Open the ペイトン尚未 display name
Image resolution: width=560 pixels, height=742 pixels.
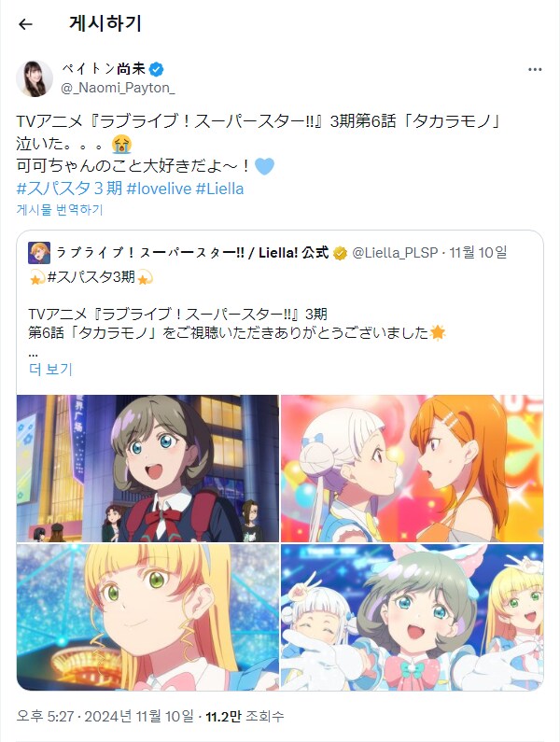point(104,69)
